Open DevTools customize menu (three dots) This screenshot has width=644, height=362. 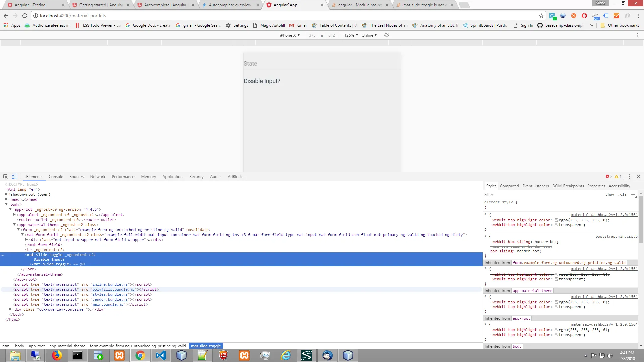[629, 177]
